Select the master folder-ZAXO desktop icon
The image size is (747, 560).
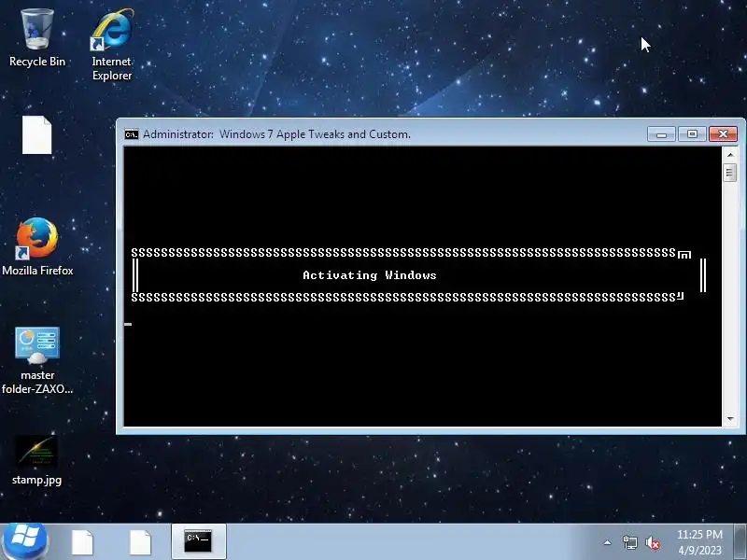tap(37, 360)
